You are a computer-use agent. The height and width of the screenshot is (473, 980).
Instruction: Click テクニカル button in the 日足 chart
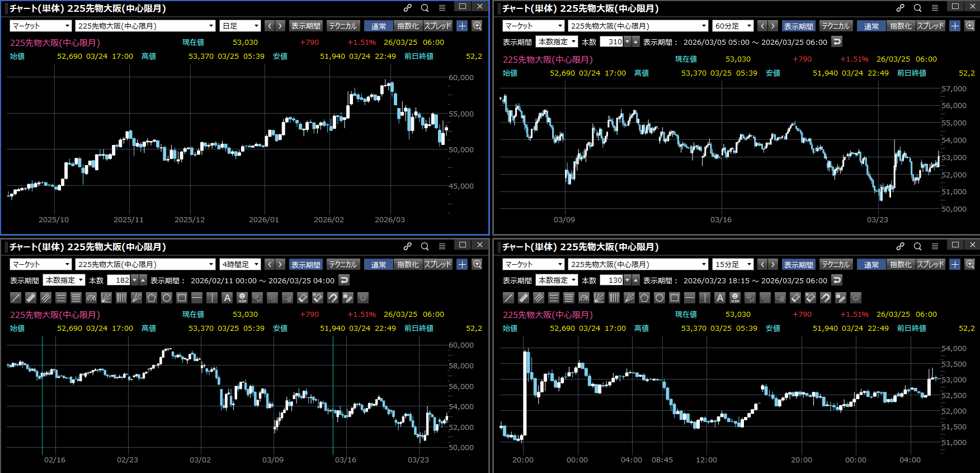pos(342,26)
